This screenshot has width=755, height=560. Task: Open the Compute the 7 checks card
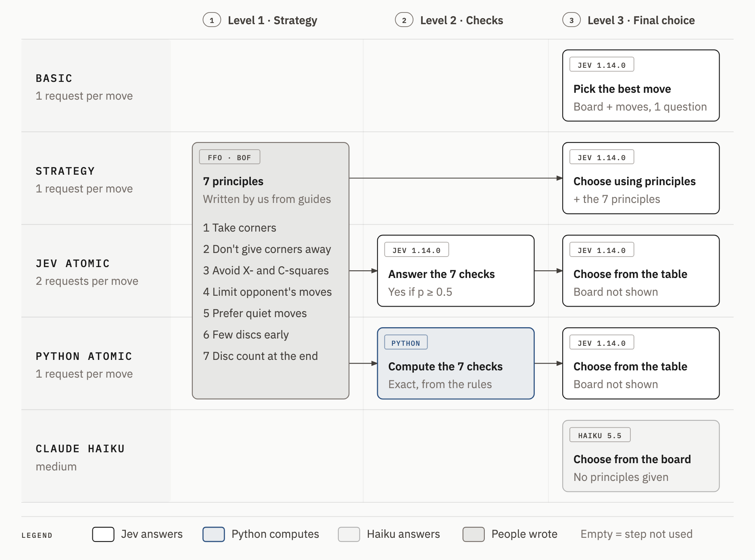456,364
